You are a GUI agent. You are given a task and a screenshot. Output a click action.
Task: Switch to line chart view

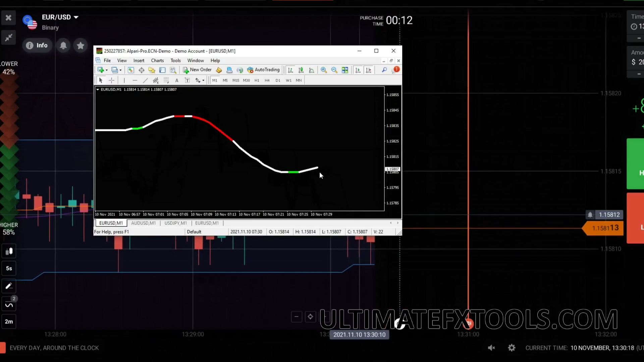tap(312, 70)
